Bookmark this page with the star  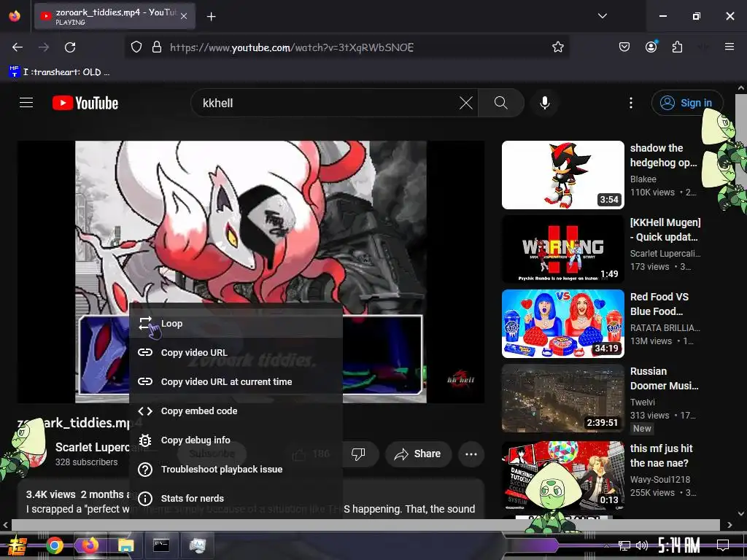coord(558,47)
